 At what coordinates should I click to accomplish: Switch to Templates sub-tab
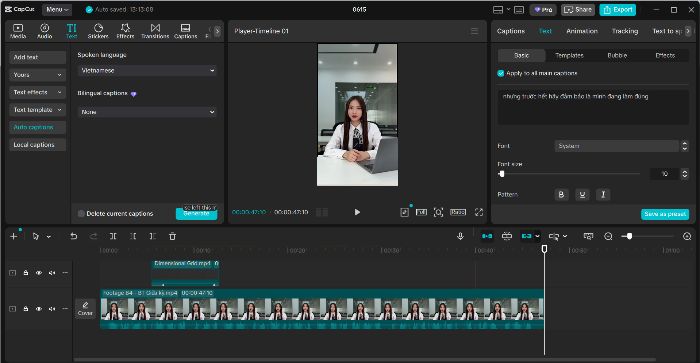pyautogui.click(x=569, y=55)
